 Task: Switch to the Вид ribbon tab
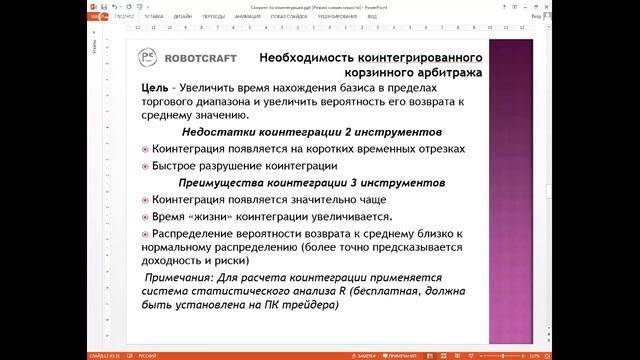coord(372,16)
